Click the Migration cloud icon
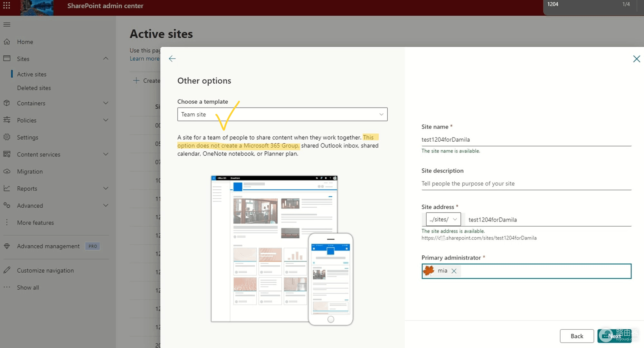This screenshot has width=644, height=348. [7, 171]
